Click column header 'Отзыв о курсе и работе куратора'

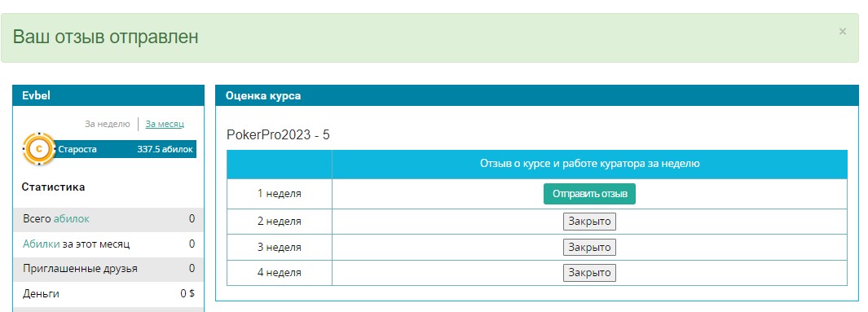point(589,164)
